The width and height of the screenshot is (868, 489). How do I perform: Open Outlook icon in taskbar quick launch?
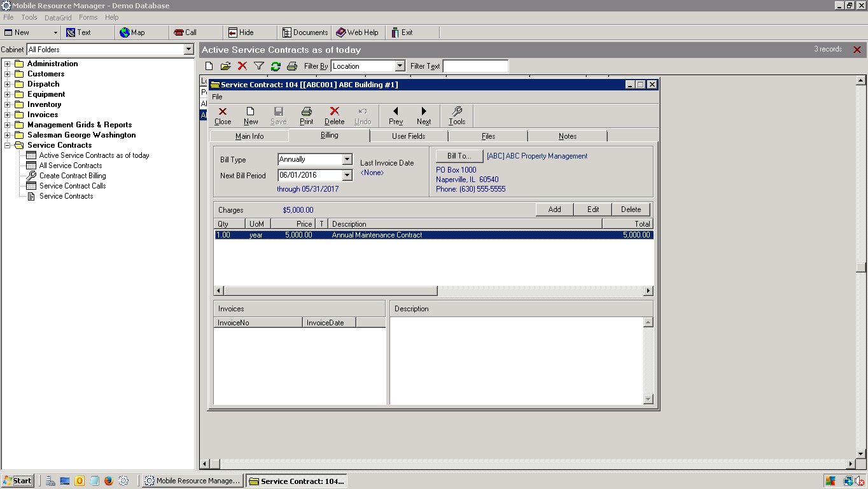(x=80, y=481)
